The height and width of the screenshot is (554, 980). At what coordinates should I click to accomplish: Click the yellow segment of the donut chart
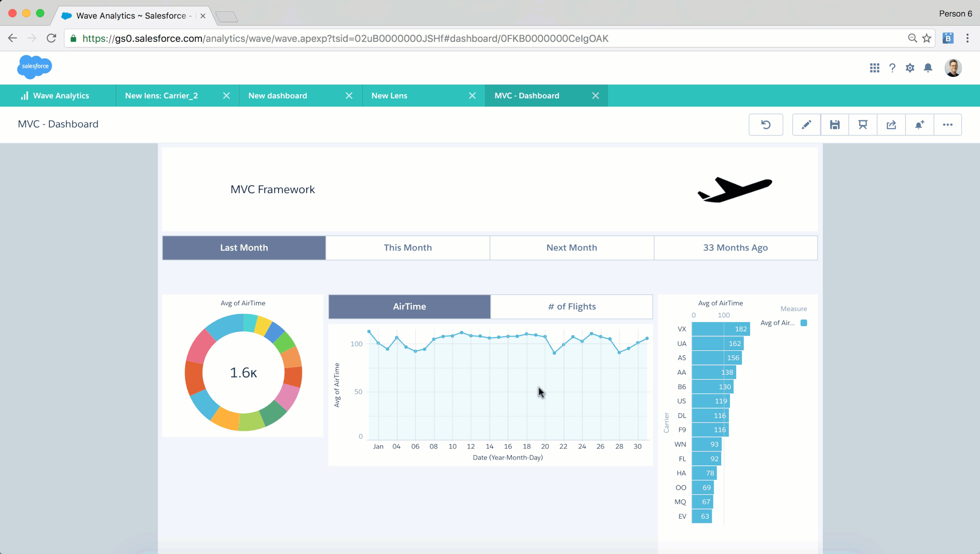click(x=262, y=325)
